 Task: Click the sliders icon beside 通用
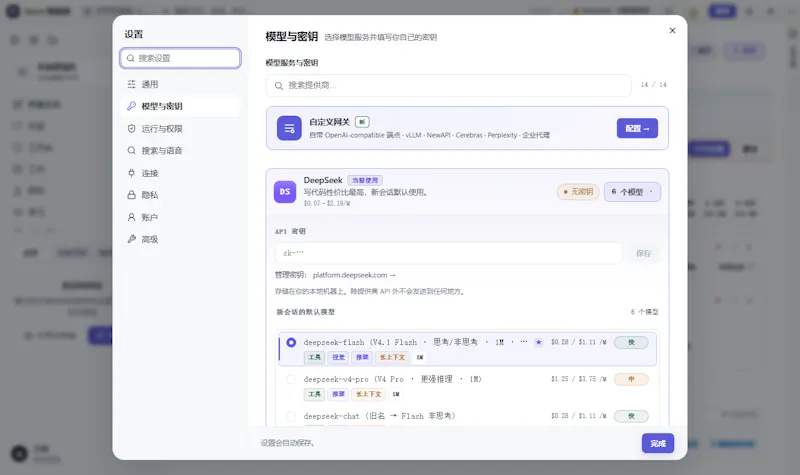coord(132,84)
